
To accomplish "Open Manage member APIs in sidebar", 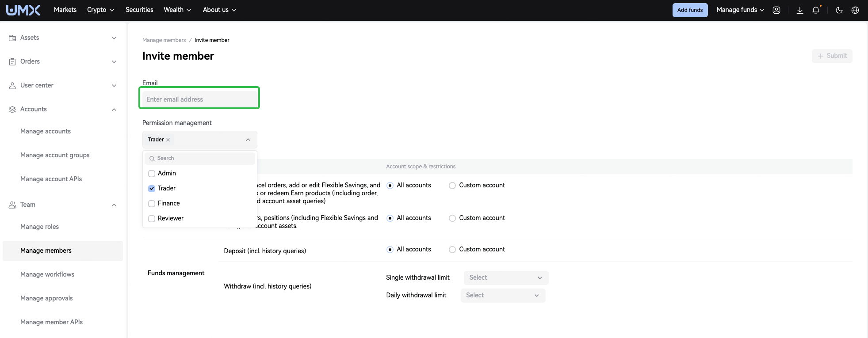I will click(51, 322).
